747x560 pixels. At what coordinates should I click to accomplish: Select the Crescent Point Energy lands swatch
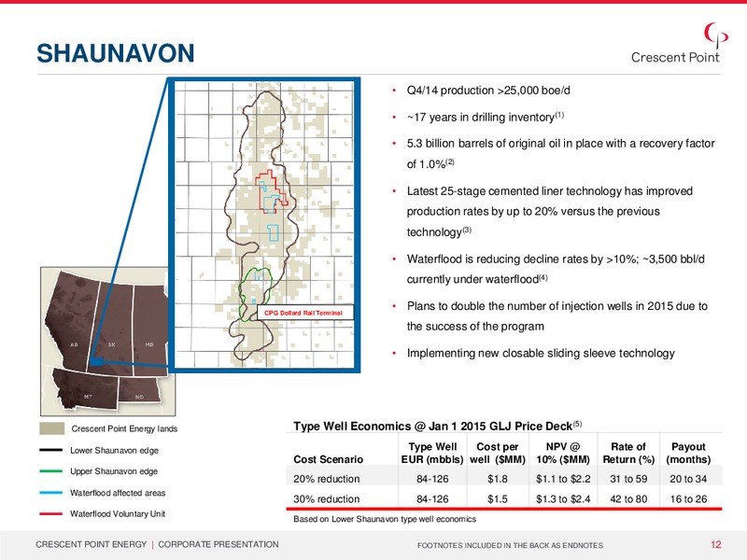pyautogui.click(x=52, y=428)
